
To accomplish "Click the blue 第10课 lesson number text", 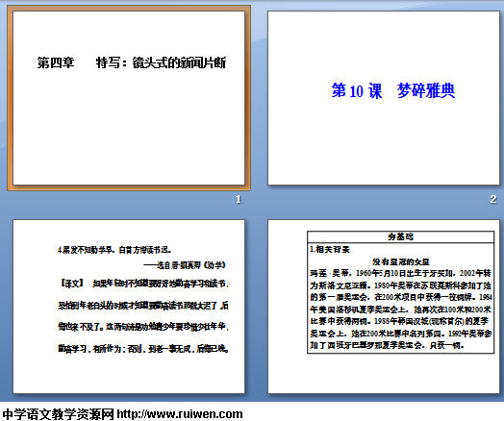I will (x=357, y=90).
